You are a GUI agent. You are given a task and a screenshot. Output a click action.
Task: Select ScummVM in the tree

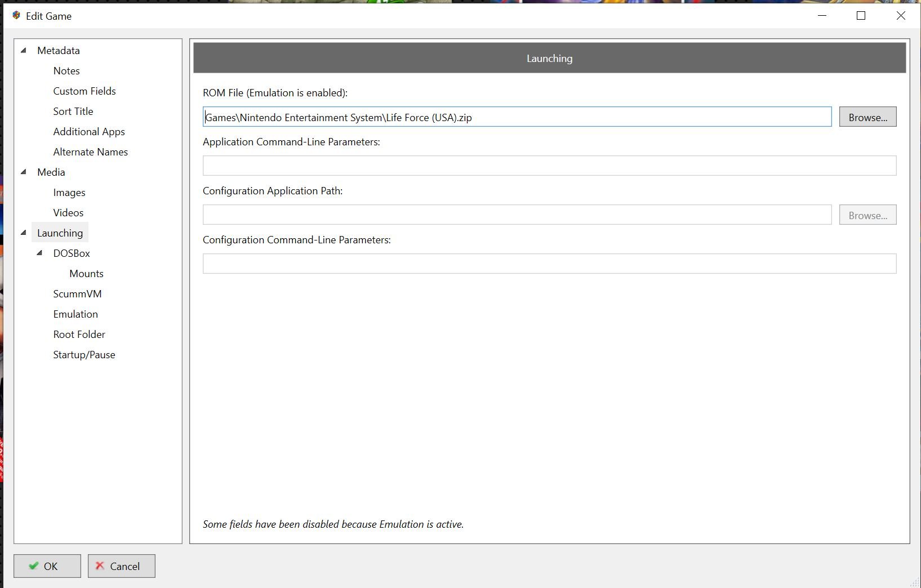77,293
